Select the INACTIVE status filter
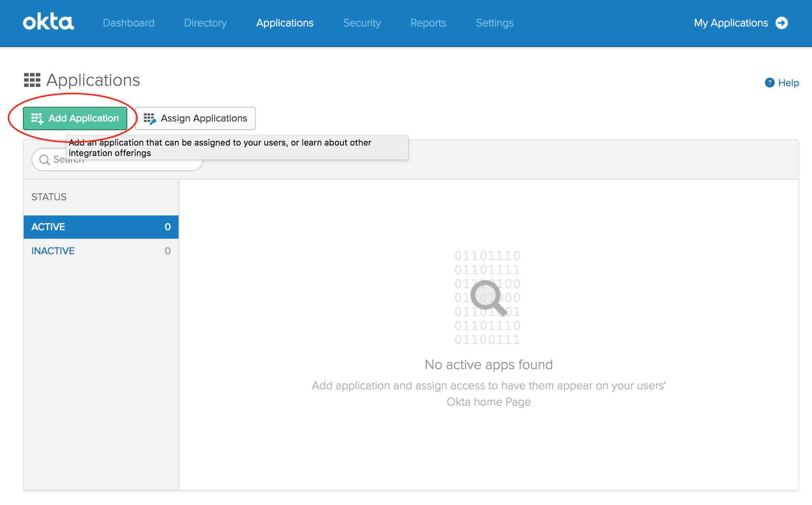The height and width of the screenshot is (505, 812). (101, 251)
